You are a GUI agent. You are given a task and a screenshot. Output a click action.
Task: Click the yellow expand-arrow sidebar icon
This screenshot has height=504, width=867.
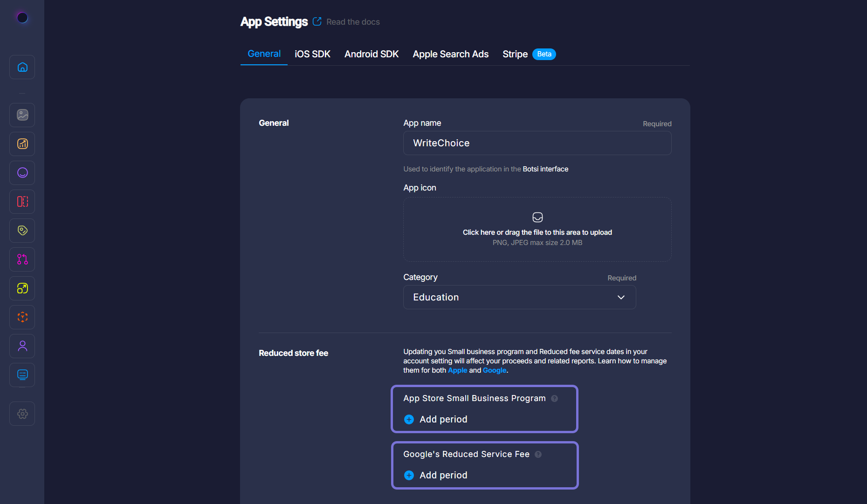(x=22, y=288)
